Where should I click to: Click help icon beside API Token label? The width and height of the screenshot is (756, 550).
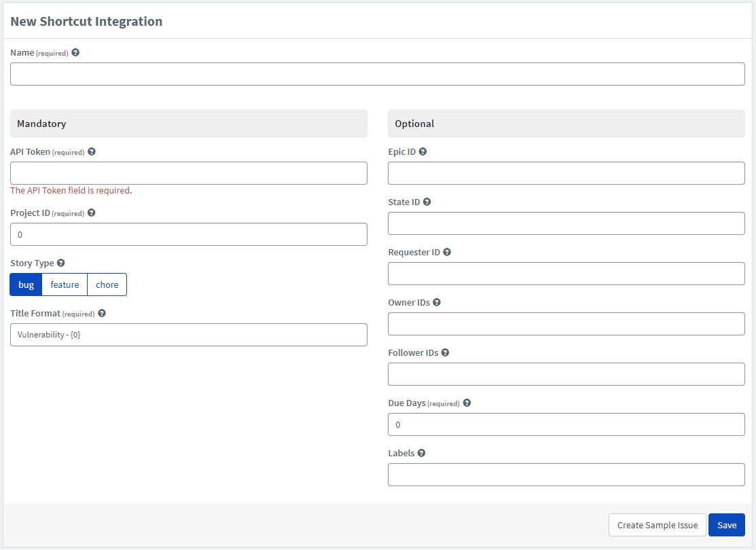tap(92, 151)
